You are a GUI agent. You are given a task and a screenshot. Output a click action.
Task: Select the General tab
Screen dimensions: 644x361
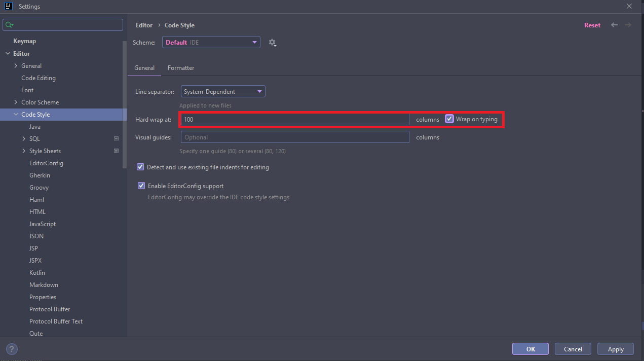(x=144, y=68)
